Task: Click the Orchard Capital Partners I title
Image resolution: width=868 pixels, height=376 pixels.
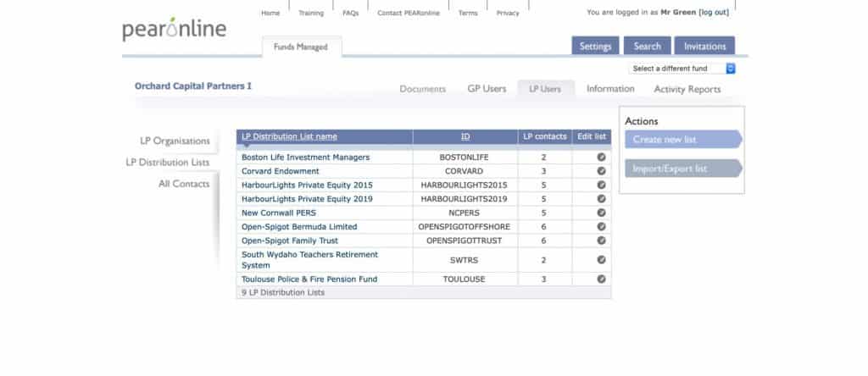Action: point(193,86)
